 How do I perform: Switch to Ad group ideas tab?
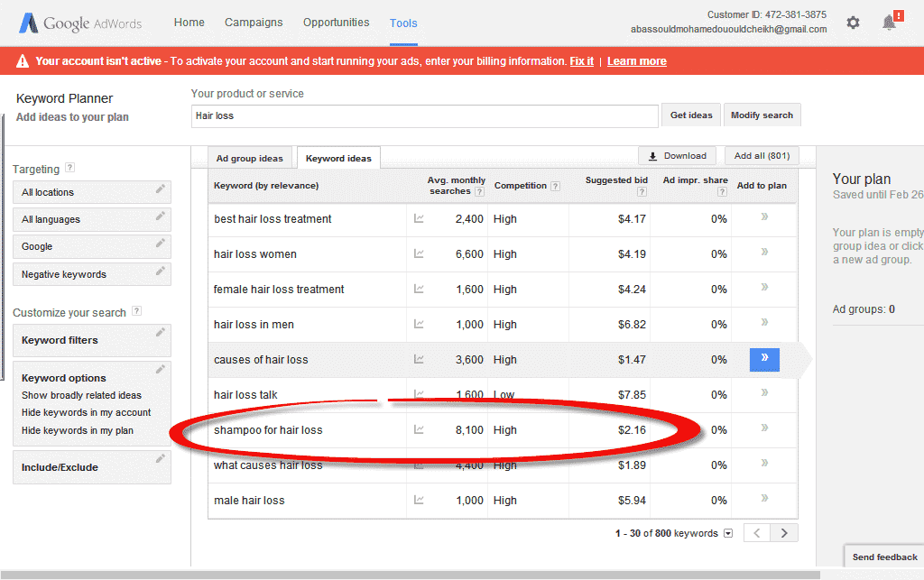point(249,159)
